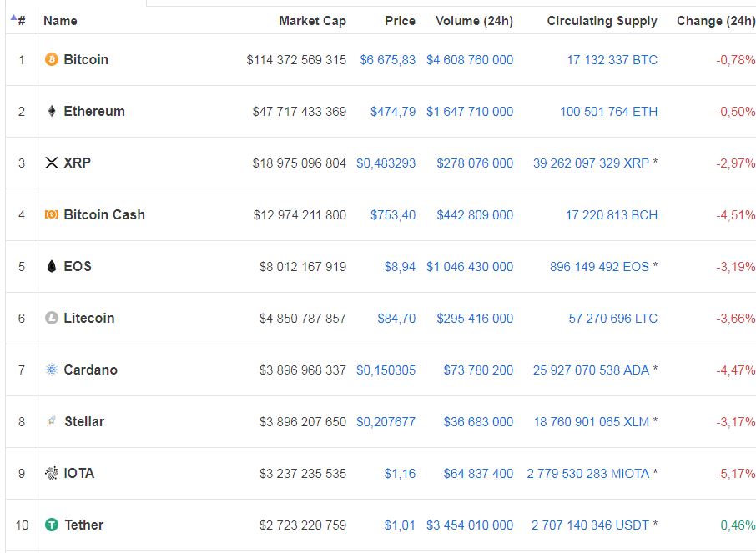Click supply 2 707 140 346 USDT
This screenshot has height=553, width=756.
(590, 525)
